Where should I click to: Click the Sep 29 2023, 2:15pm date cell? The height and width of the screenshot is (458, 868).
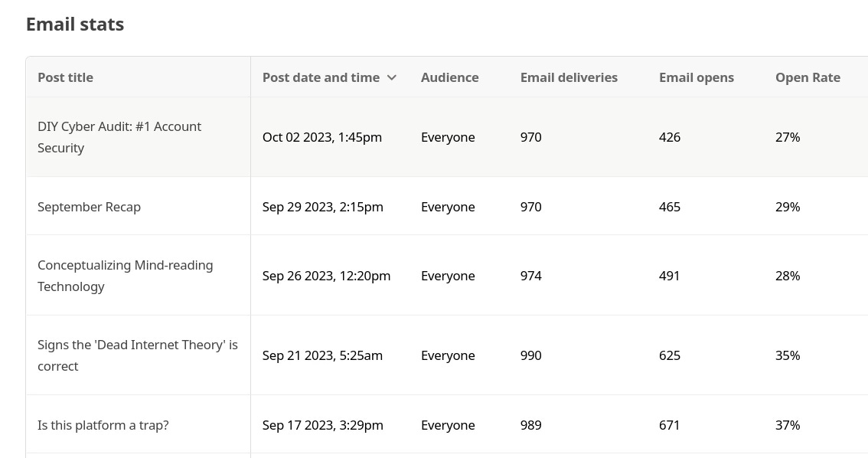click(x=323, y=207)
